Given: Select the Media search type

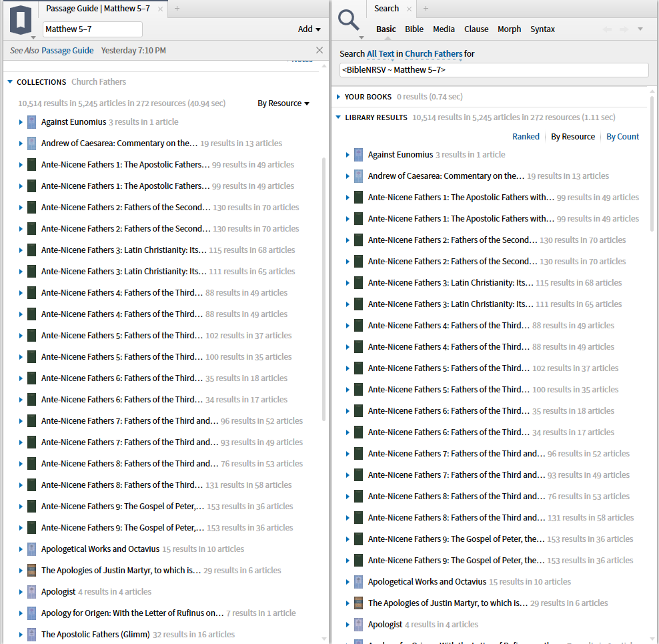Looking at the screenshot, I should click(444, 29).
